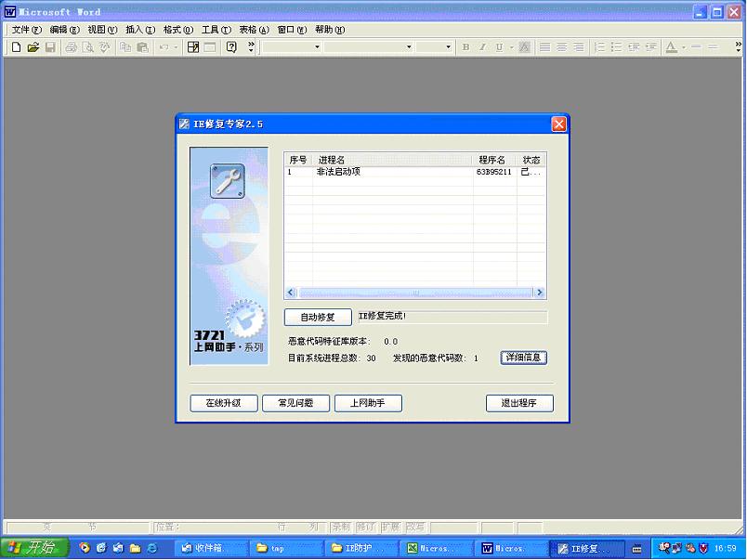
Task: Click the 16:59 clock in the system tray
Action: click(x=725, y=548)
